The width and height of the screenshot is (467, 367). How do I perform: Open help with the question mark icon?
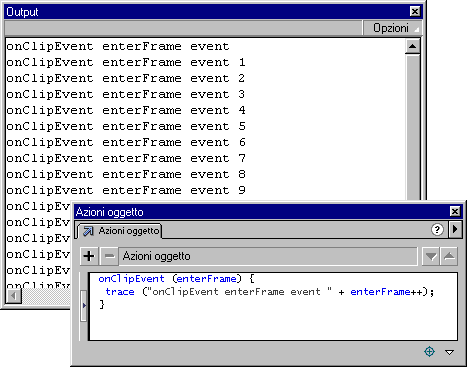pos(437,229)
